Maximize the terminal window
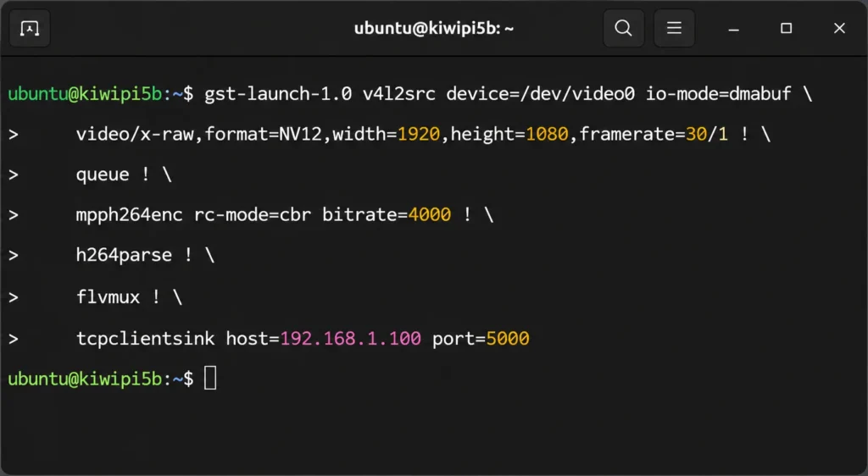The height and width of the screenshot is (476, 868). (x=786, y=28)
